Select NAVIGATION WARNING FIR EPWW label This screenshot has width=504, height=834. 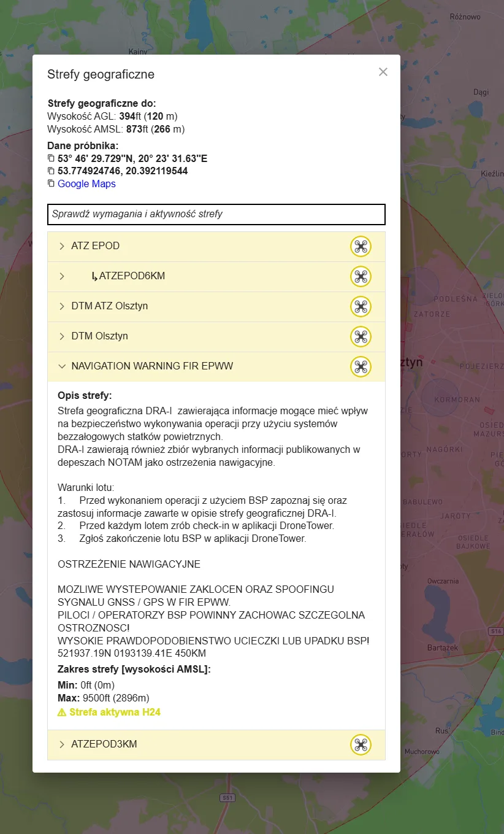pos(152,366)
